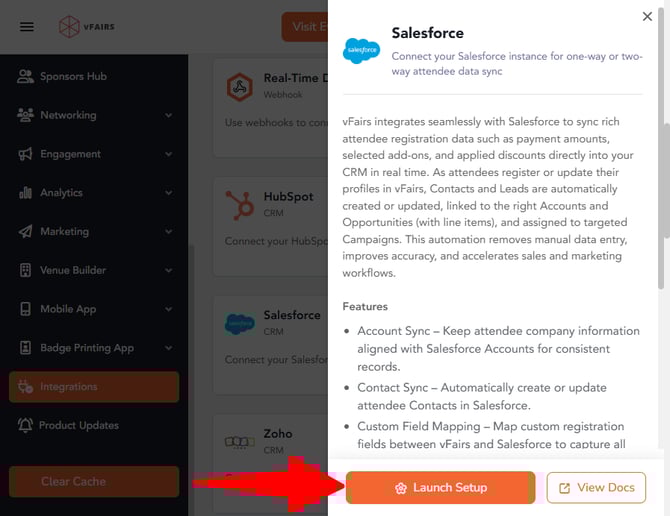
Task: Click the Real-Time webhook icon
Action: (x=240, y=87)
